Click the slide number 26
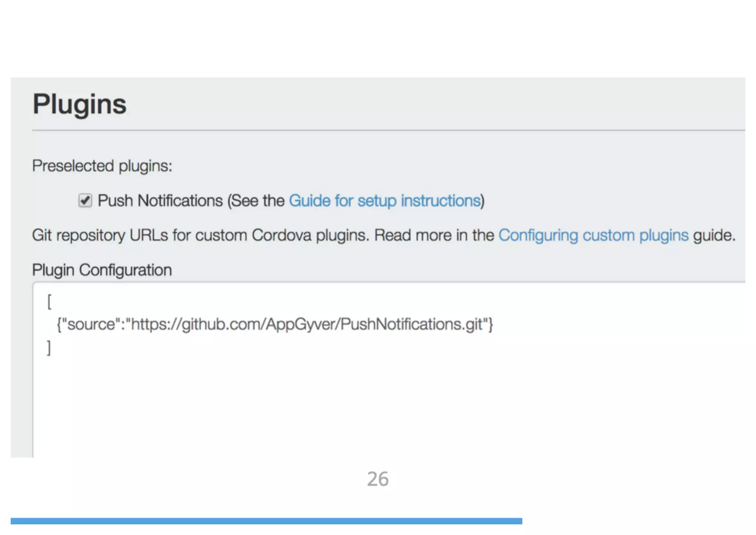 pos(378,479)
